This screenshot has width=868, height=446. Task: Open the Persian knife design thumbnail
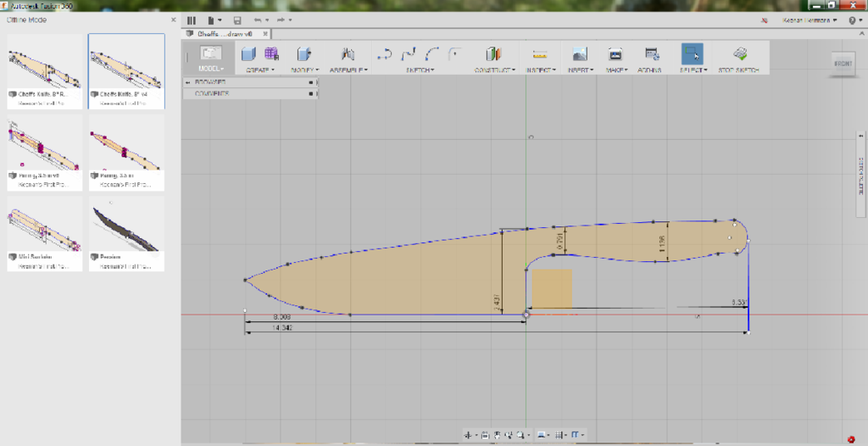point(126,234)
